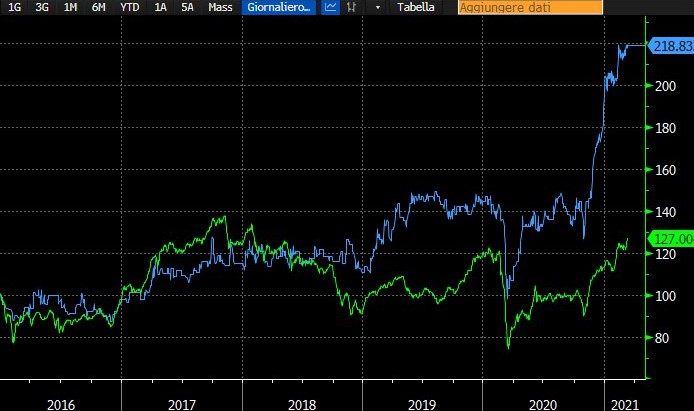The image size is (694, 411).
Task: Click the 2019 year label
Action: coord(422,405)
